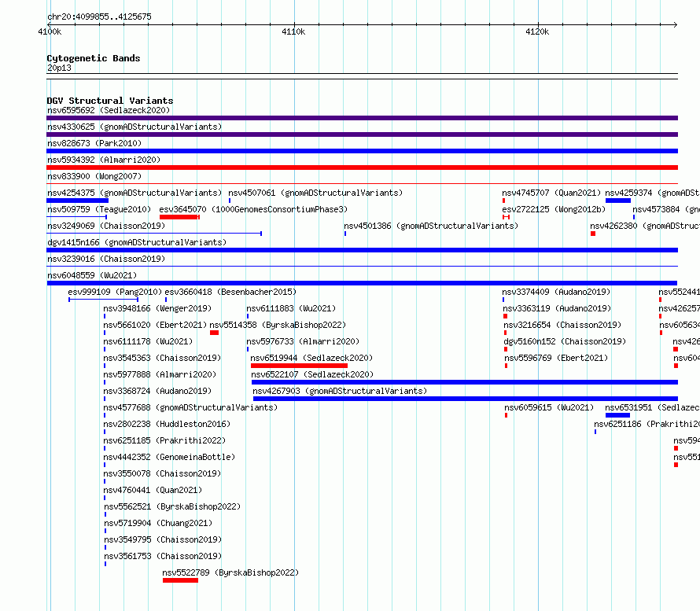Click nsv3249069 (Chaisson2019) label

click(x=106, y=226)
